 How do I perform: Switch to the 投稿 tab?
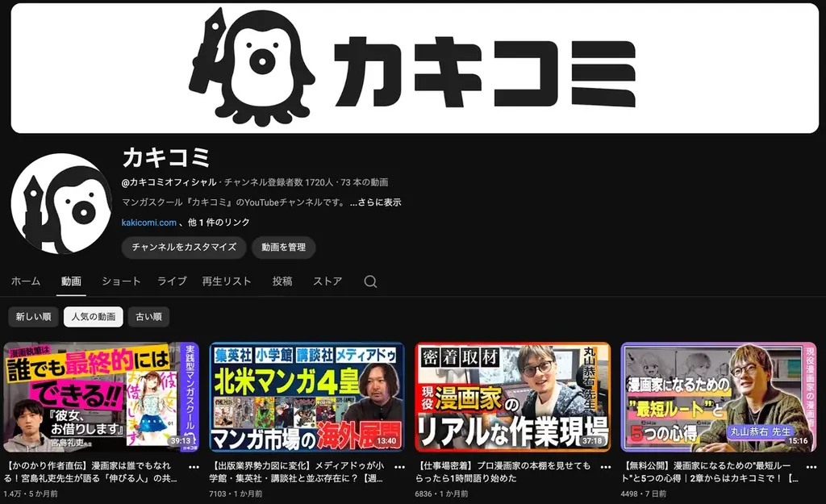coord(282,281)
